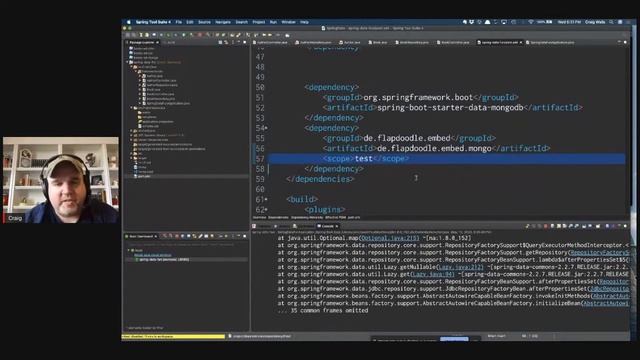Viewport: 640px width, 360px height.
Task: Maximize the editor area
Action: coord(625,42)
